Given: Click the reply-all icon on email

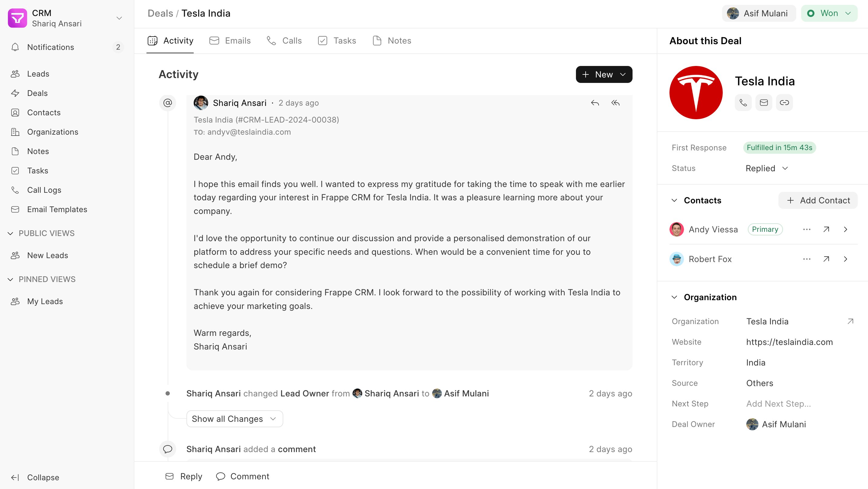Looking at the screenshot, I should 615,103.
